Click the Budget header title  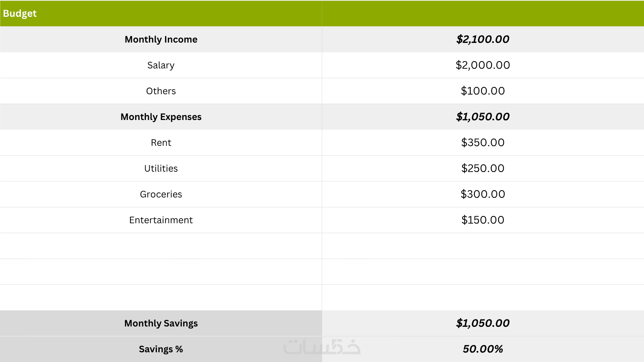click(x=20, y=13)
